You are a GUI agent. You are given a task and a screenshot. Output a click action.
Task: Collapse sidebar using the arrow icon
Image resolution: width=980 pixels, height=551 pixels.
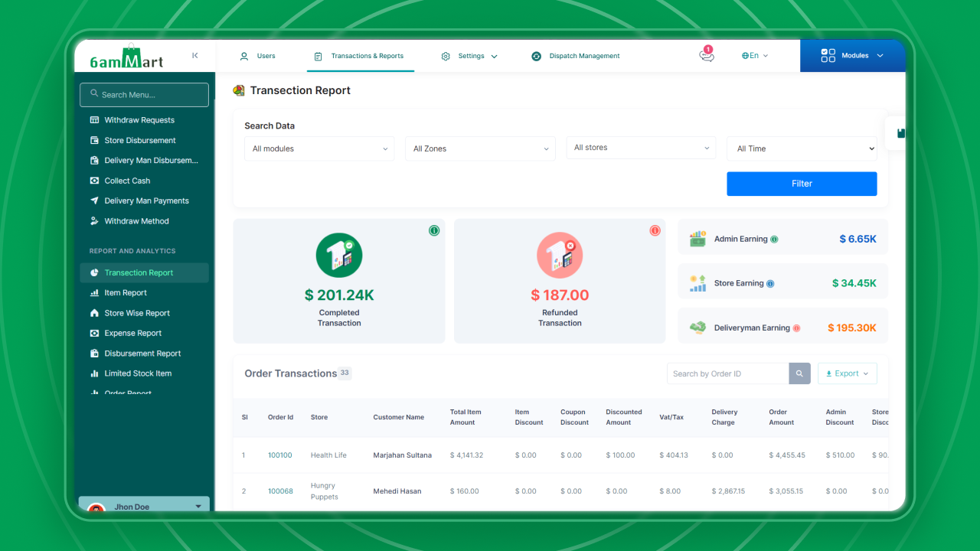(195, 55)
